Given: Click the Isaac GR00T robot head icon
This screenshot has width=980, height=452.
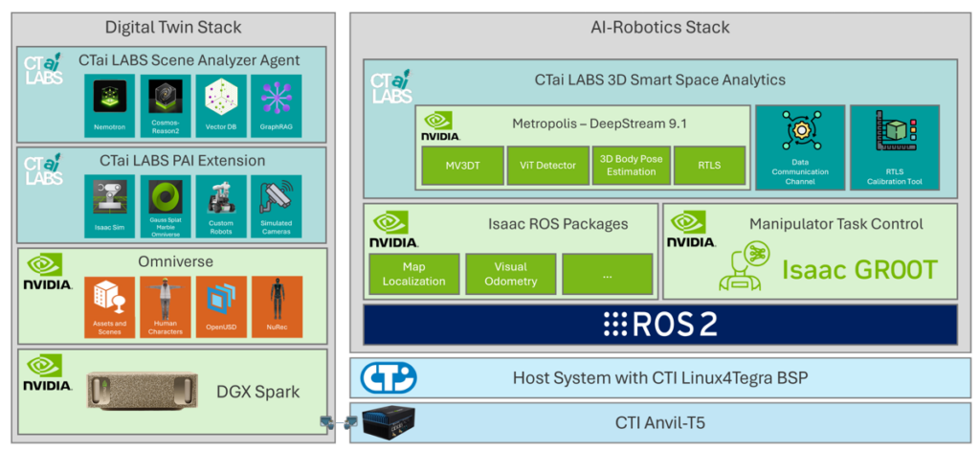Looking at the screenshot, I should pos(744,267).
